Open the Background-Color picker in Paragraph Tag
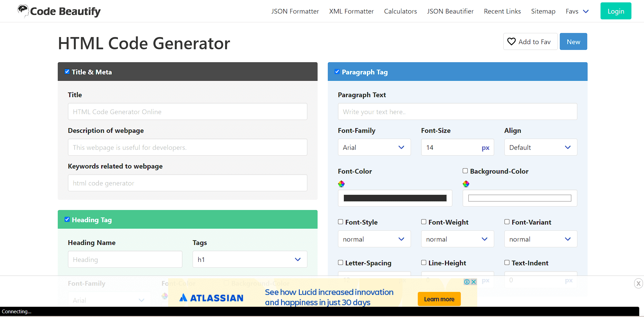Viewport: 644px width, 317px height. 466,183
